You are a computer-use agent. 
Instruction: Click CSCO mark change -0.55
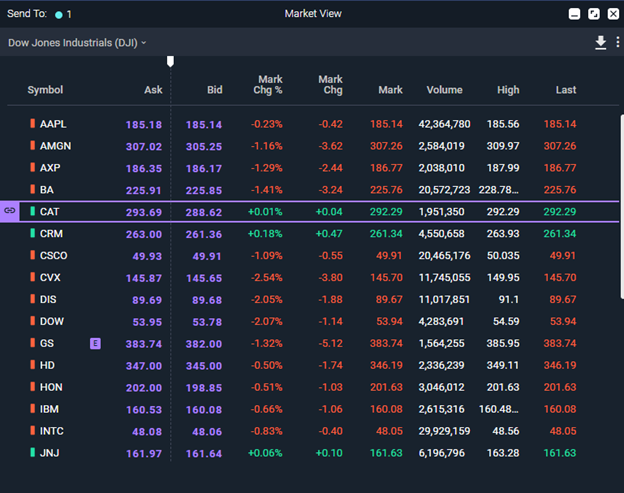[330, 255]
